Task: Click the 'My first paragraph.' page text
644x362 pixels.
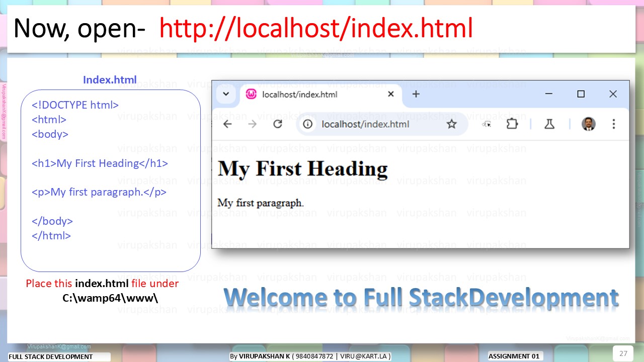Action: point(261,203)
